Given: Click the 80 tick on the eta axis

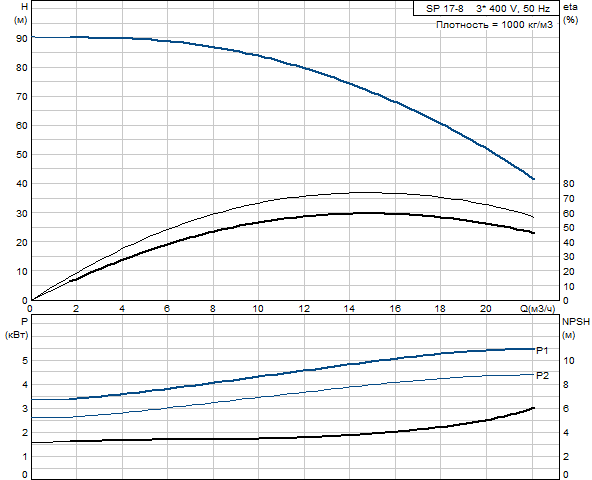Looking at the screenshot, I should [568, 184].
